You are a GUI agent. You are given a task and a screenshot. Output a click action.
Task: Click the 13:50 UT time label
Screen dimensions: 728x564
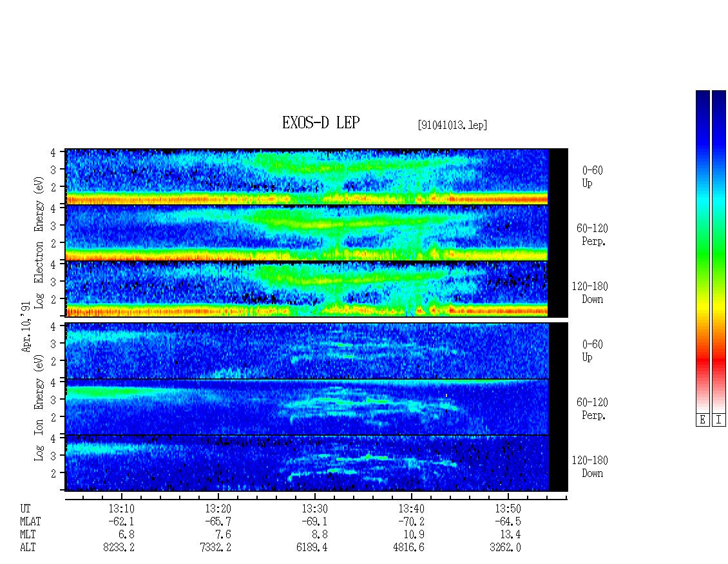(x=508, y=509)
